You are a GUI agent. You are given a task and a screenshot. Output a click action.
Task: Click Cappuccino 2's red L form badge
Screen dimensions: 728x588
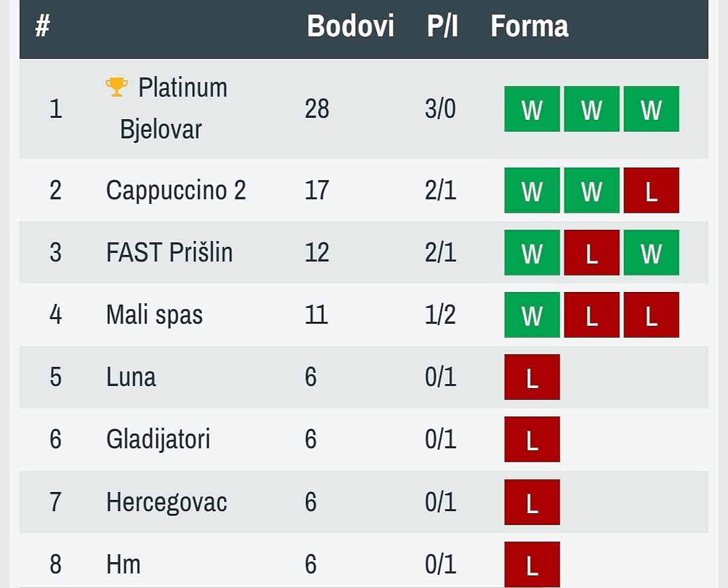pos(651,190)
